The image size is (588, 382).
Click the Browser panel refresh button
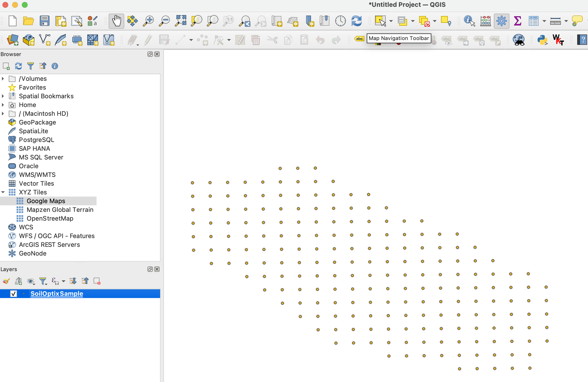click(18, 66)
